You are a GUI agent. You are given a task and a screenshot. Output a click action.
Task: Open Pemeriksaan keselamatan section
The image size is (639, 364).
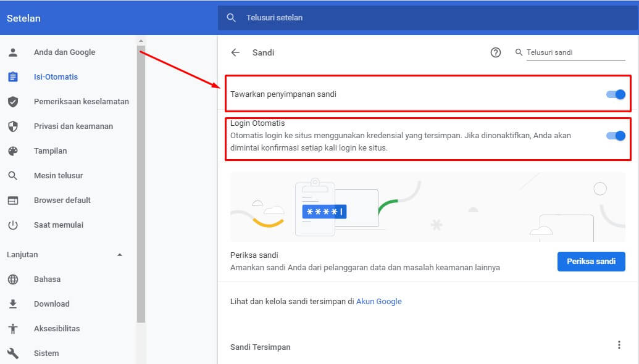coord(81,101)
